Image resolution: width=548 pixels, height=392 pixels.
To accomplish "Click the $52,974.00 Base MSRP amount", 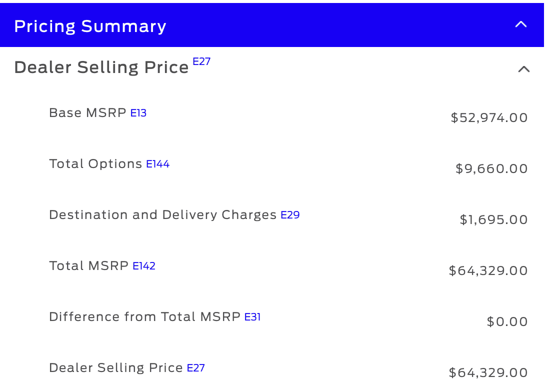I will point(489,118).
